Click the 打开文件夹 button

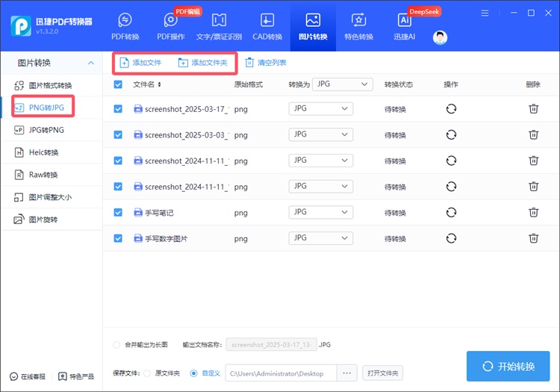coord(382,373)
